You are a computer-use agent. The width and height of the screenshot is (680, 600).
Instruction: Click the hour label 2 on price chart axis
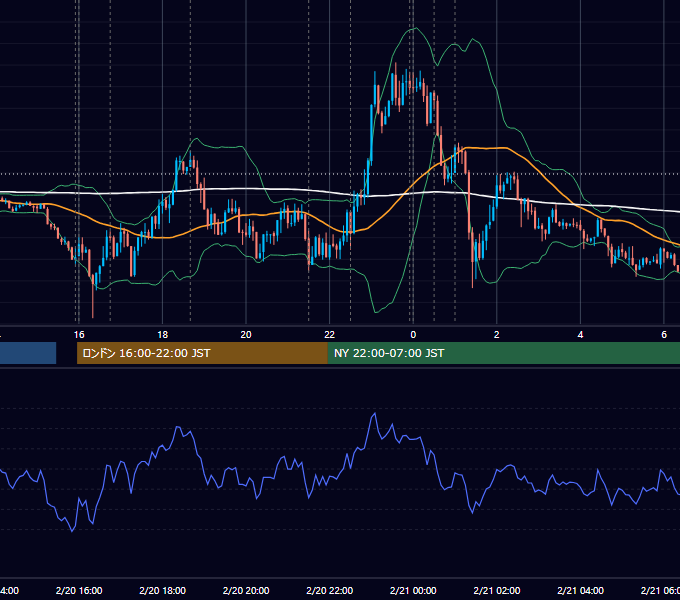click(x=497, y=335)
